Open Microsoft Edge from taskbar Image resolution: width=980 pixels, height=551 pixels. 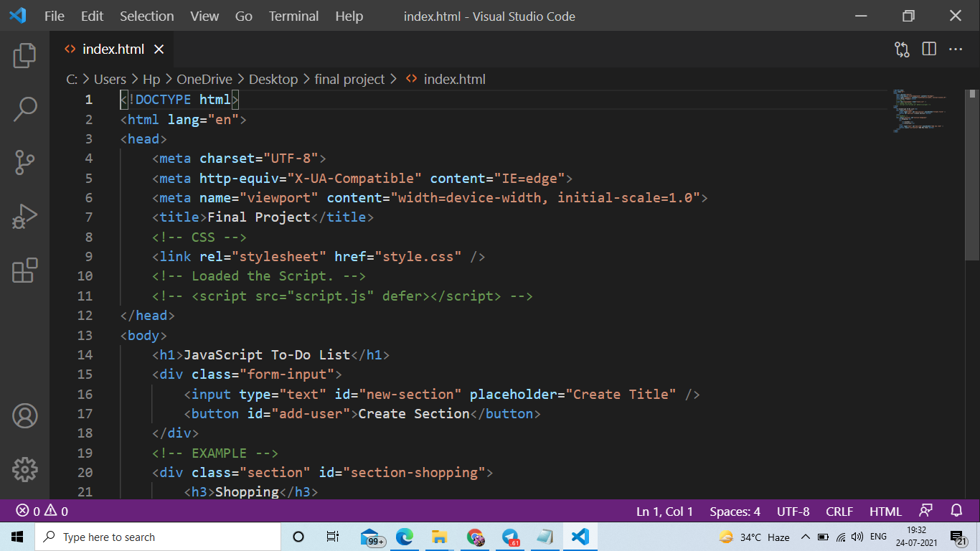(405, 537)
